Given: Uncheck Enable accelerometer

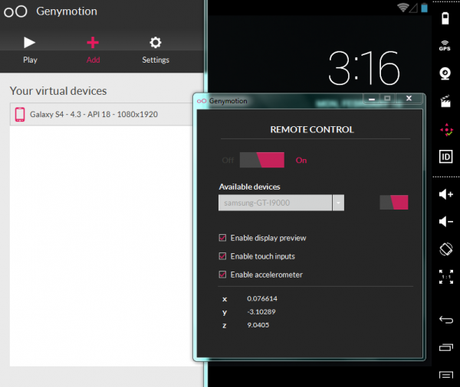Looking at the screenshot, I should click(222, 274).
